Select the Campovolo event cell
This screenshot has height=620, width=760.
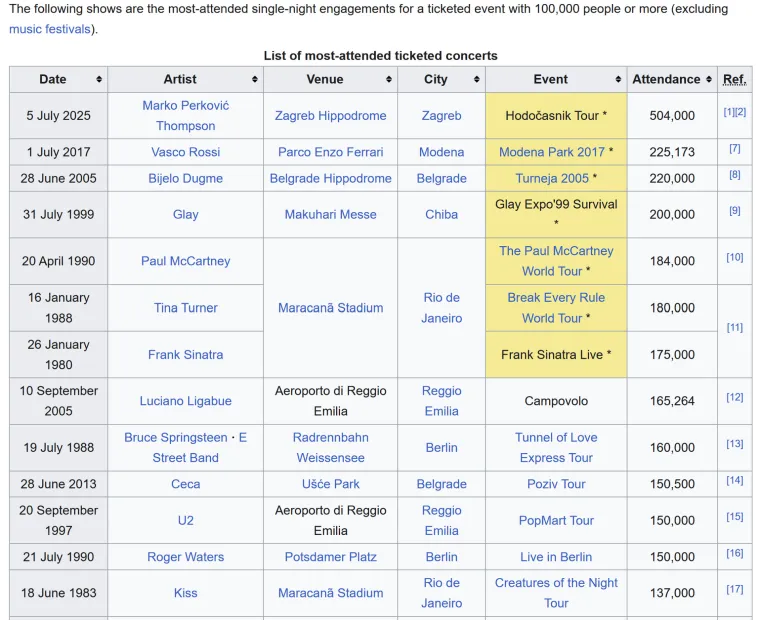point(556,401)
